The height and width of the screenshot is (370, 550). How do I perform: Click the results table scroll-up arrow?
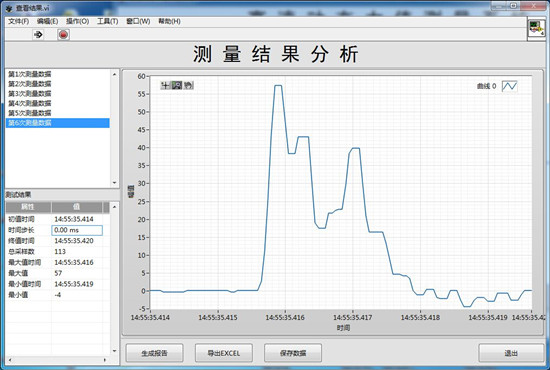(x=114, y=207)
